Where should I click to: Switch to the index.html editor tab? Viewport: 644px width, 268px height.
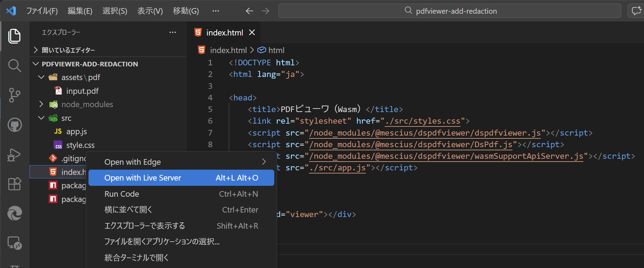pos(225,32)
